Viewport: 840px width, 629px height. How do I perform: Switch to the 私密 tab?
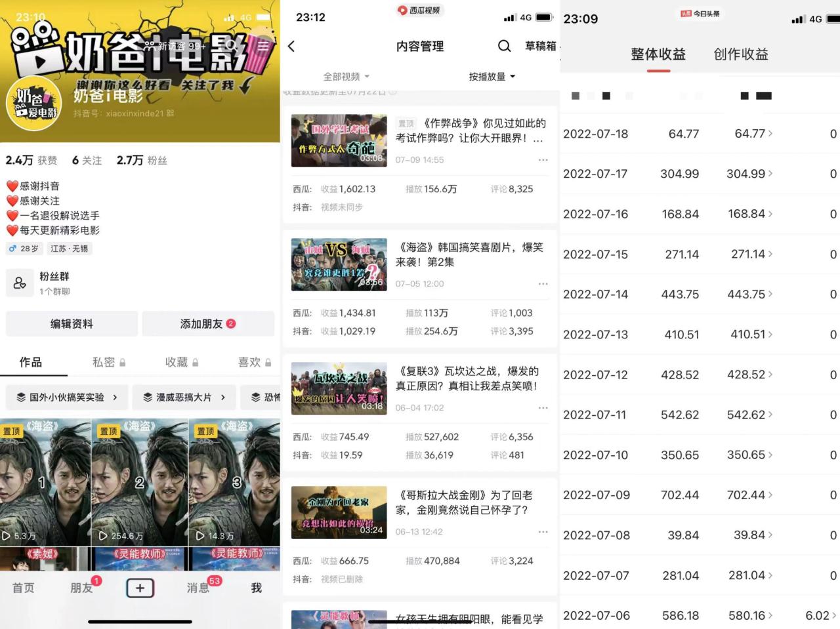(109, 362)
